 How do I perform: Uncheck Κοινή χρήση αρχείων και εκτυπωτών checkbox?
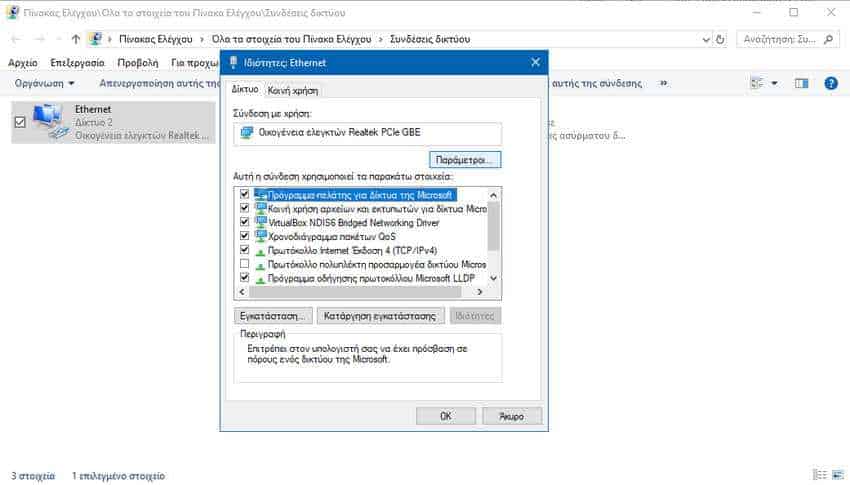pos(244,208)
